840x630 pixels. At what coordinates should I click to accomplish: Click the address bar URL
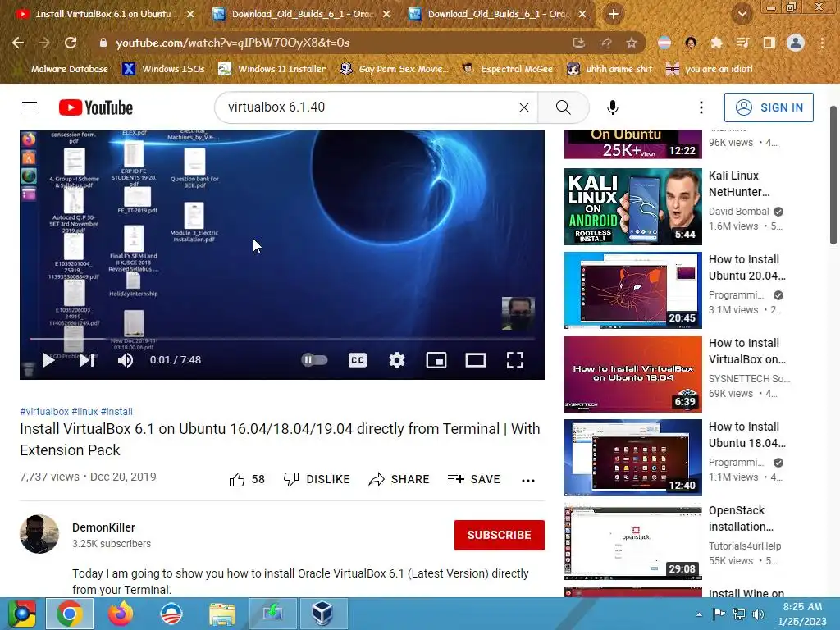point(232,43)
